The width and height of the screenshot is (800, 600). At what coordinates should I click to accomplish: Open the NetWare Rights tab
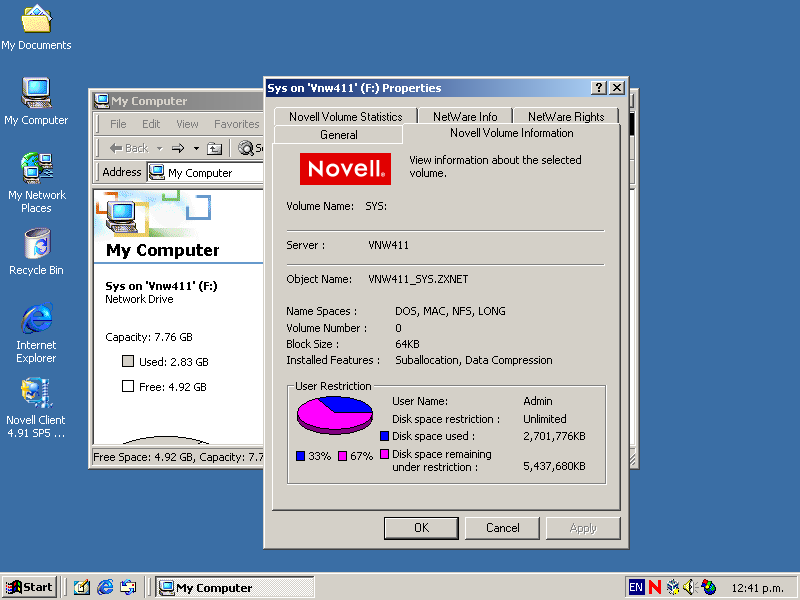566,117
